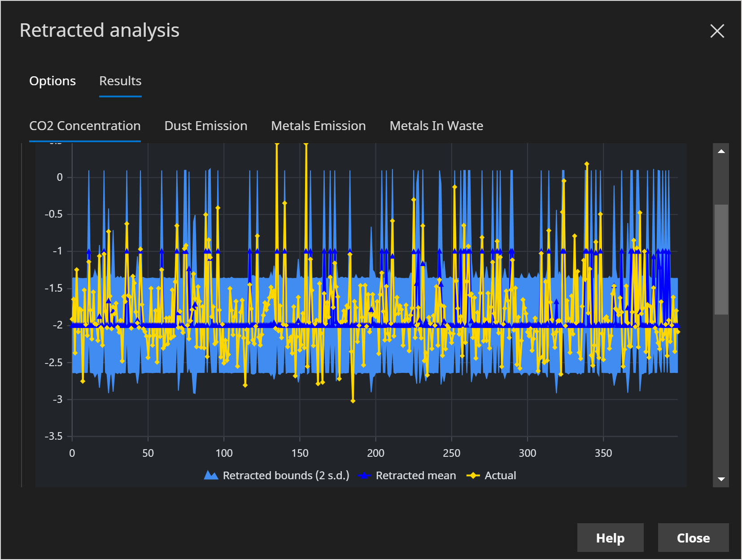Hide the Retracted mean legend series
The width and height of the screenshot is (742, 560).
(x=407, y=475)
